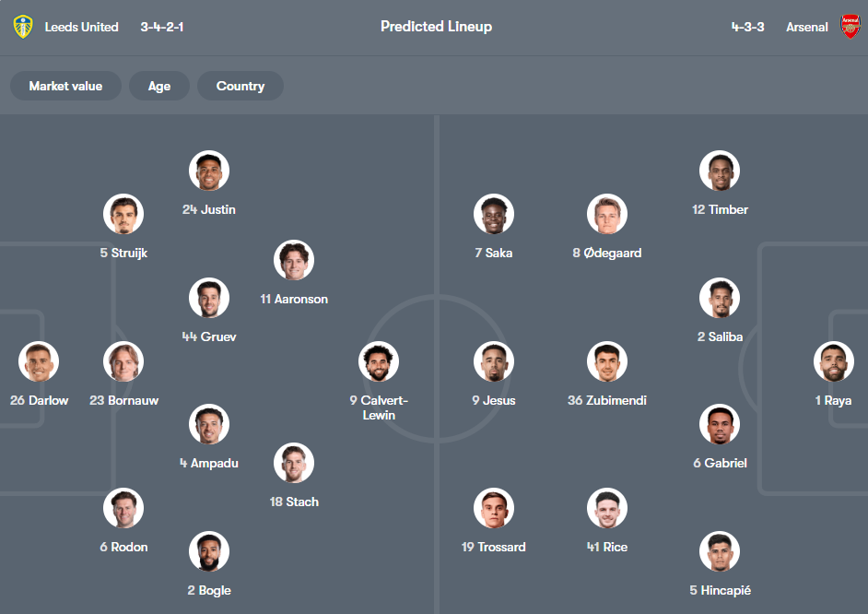Click the Leeds United club crest

(22, 27)
